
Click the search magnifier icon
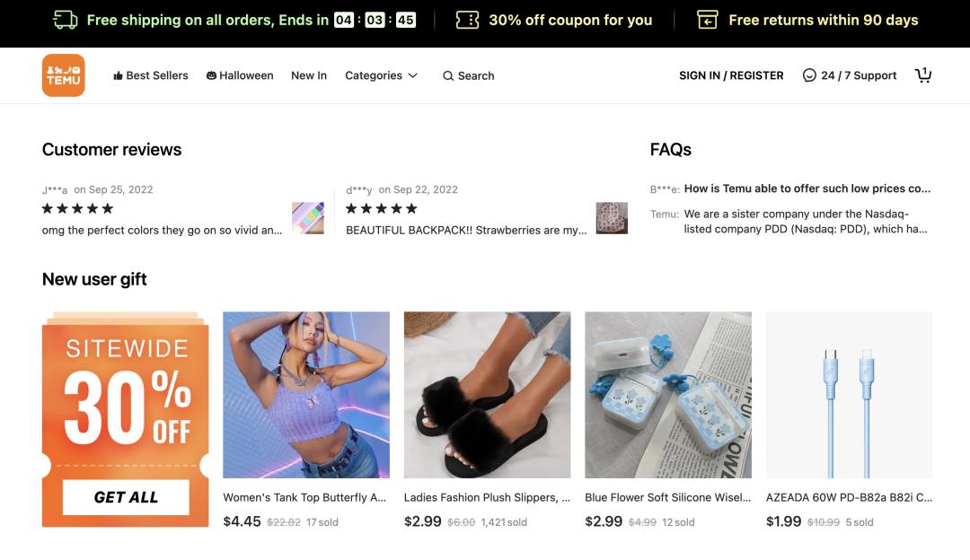point(448,76)
